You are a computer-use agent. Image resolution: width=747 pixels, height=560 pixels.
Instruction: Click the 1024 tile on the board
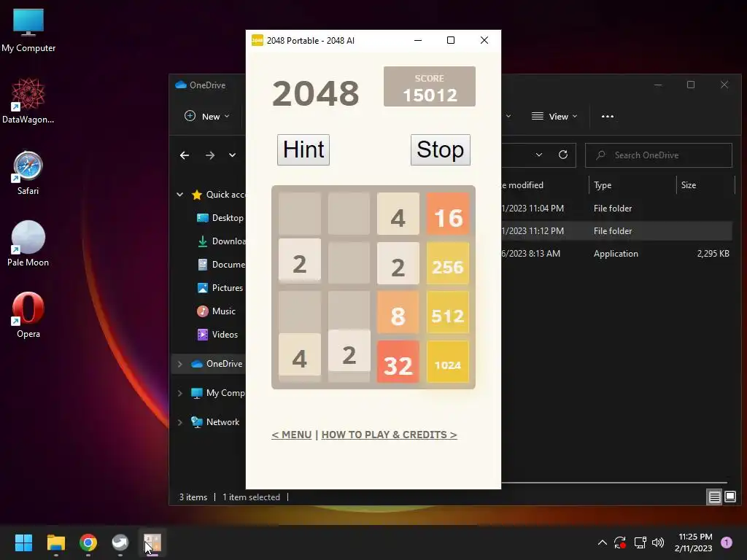pos(447,362)
